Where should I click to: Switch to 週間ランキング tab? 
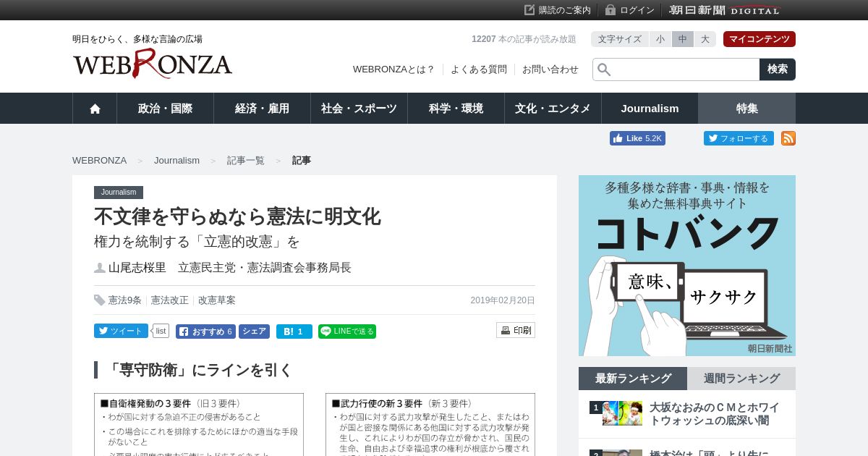741,379
